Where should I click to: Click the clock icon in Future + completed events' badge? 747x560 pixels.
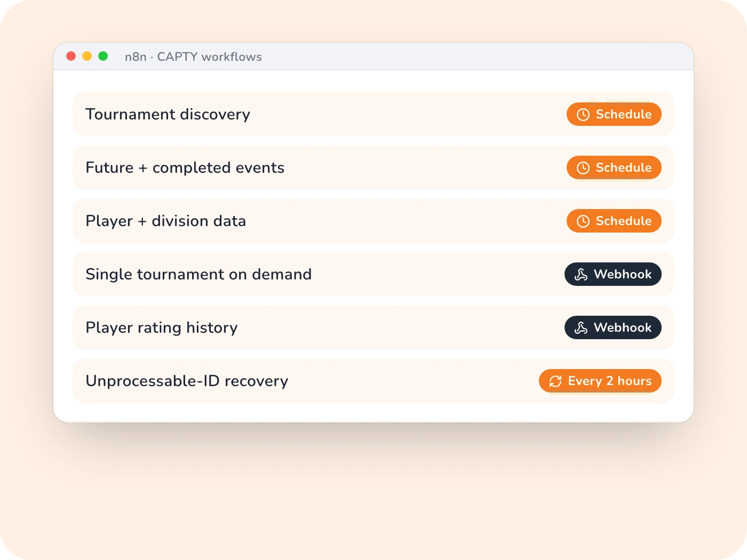pyautogui.click(x=583, y=168)
